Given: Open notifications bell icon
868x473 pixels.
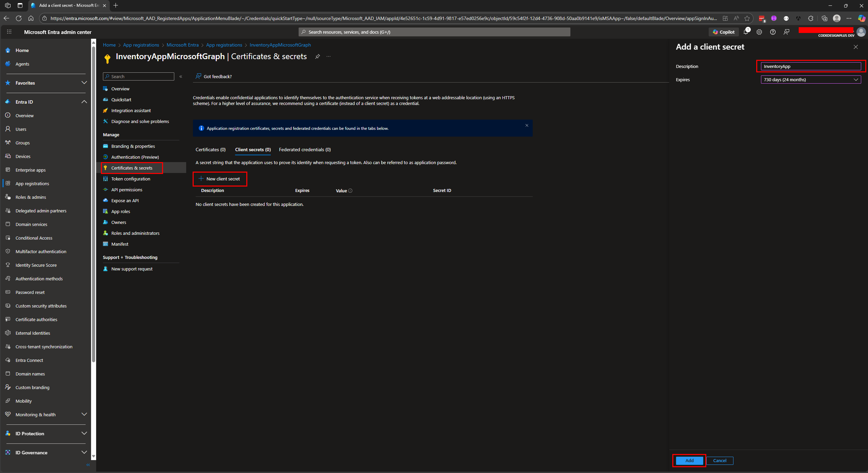Looking at the screenshot, I should (x=746, y=32).
